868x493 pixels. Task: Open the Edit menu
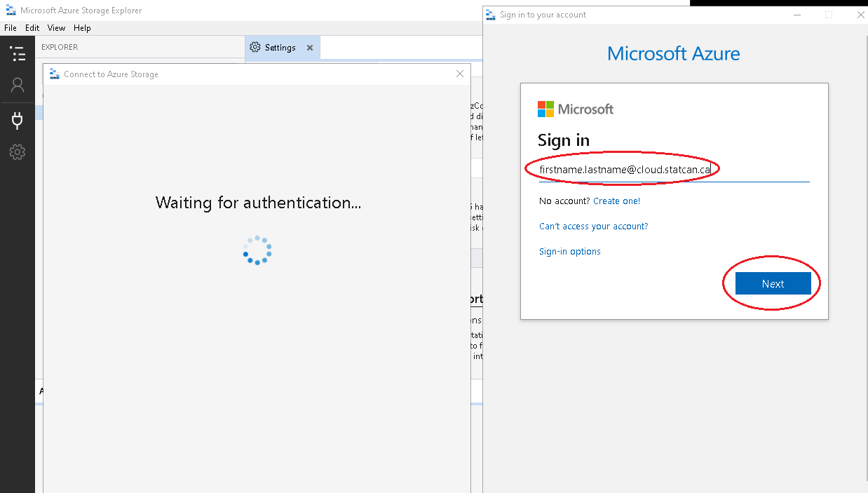point(32,28)
